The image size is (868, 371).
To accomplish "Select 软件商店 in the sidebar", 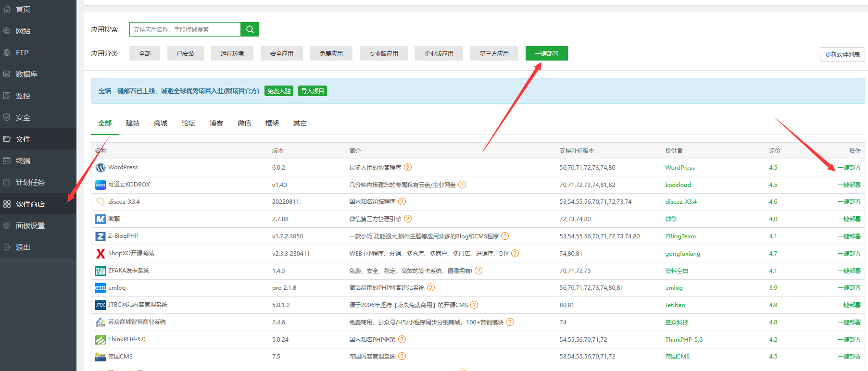I will click(x=38, y=204).
